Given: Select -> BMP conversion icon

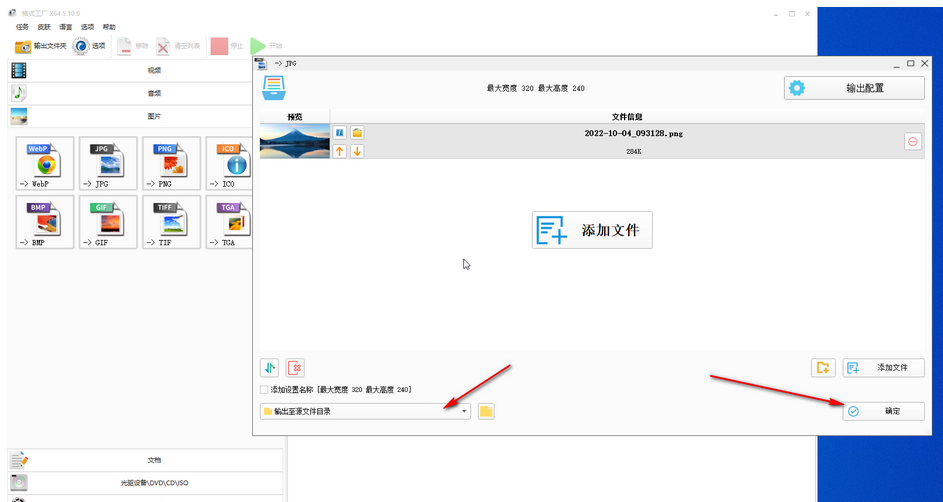Looking at the screenshot, I should click(x=45, y=222).
